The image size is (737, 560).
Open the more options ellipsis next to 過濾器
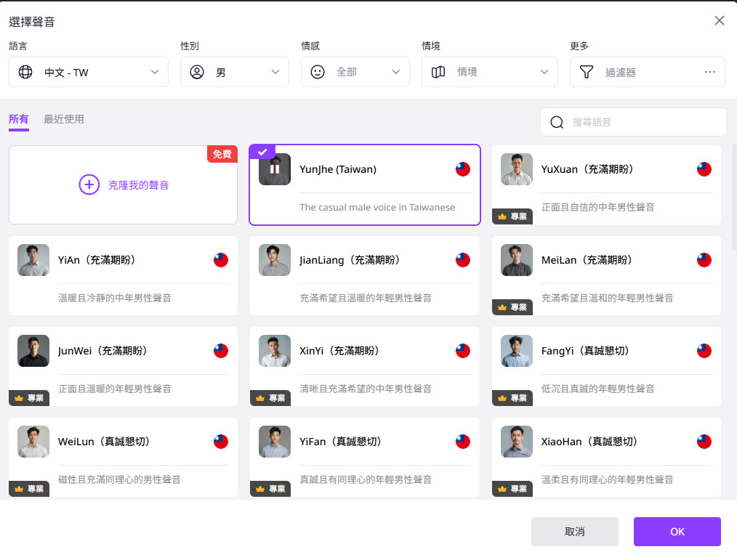(x=711, y=72)
